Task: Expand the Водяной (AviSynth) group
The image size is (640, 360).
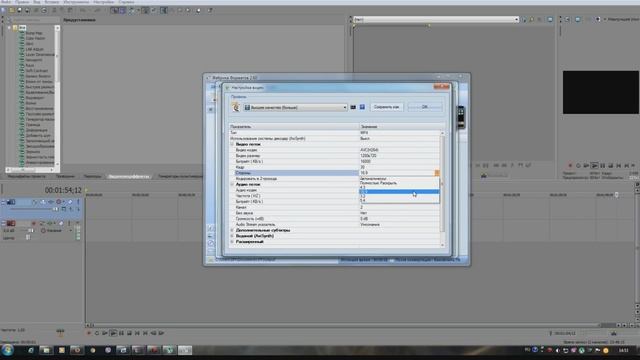Action: point(232,236)
